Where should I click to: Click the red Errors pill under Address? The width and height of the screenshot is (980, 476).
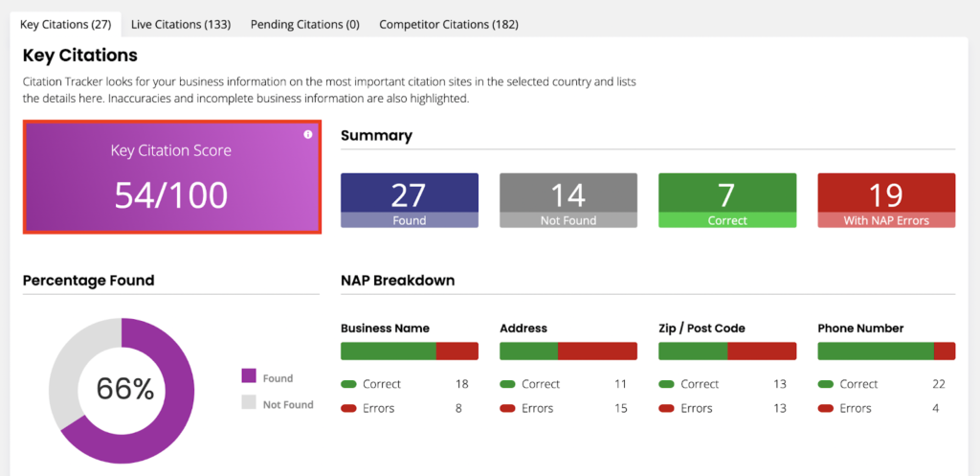pos(507,408)
